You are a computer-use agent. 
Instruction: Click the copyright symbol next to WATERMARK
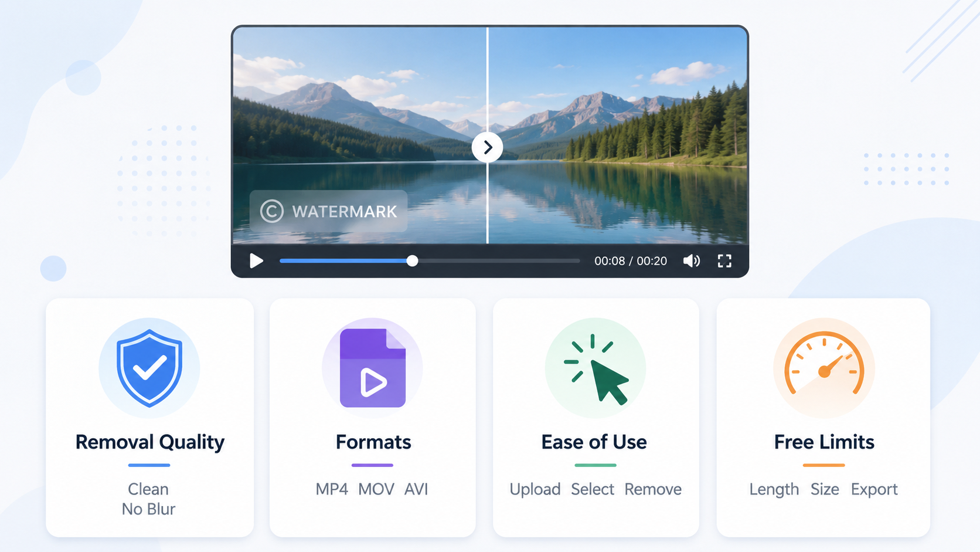tap(272, 211)
